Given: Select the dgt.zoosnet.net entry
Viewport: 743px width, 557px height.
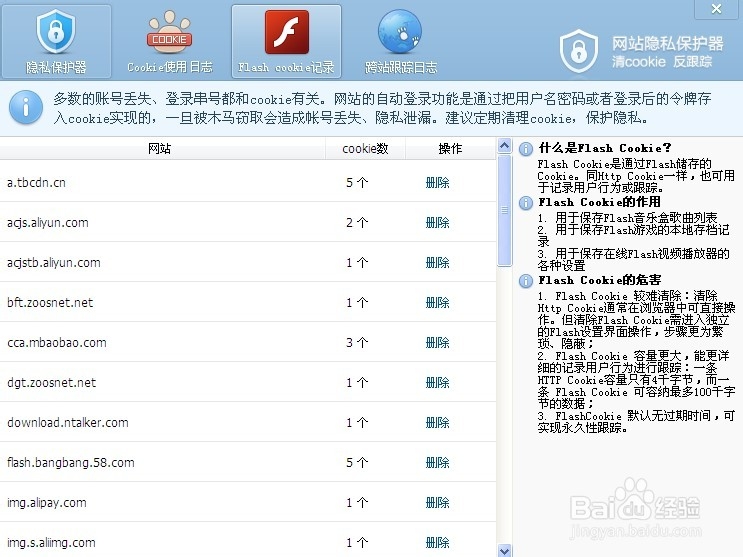Looking at the screenshot, I should (248, 383).
